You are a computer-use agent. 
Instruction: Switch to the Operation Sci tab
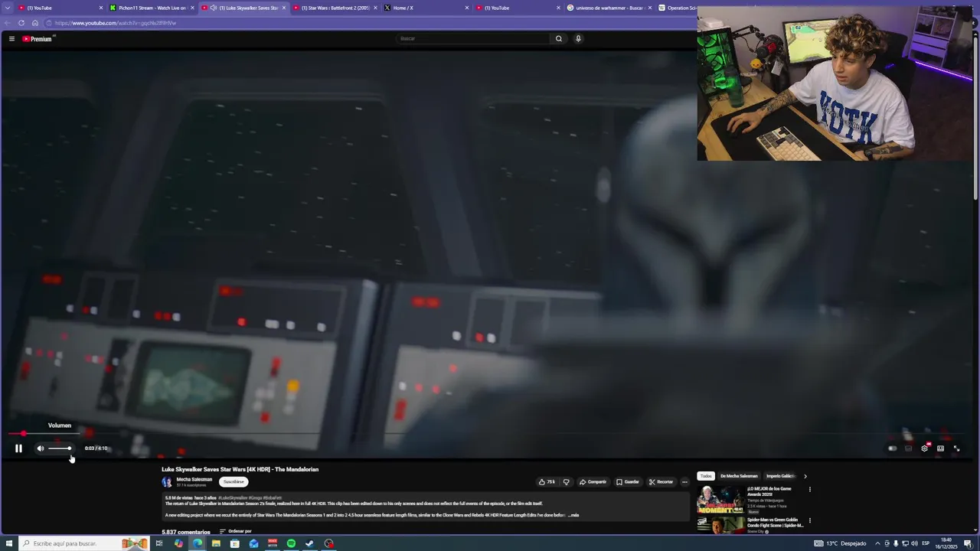pos(678,8)
